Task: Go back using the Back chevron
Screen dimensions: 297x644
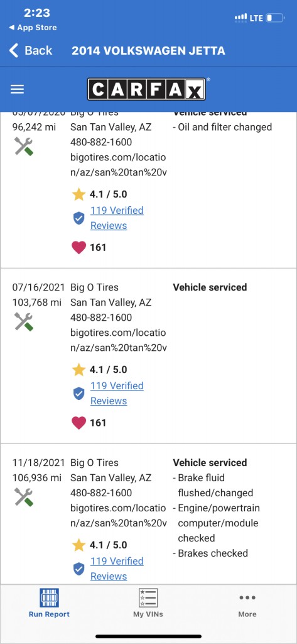Action: pyautogui.click(x=14, y=50)
